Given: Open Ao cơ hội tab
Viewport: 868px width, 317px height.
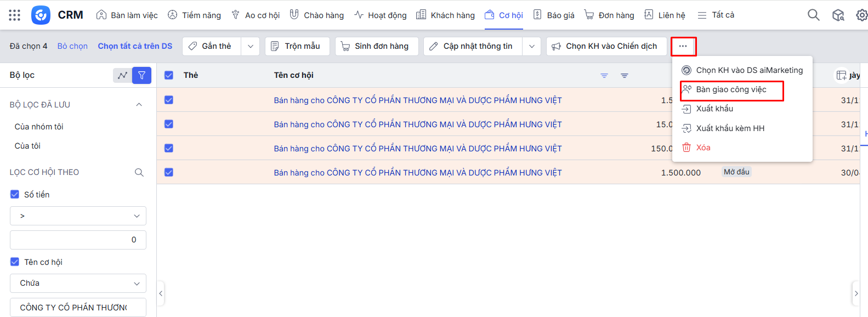Looking at the screenshot, I should 256,15.
